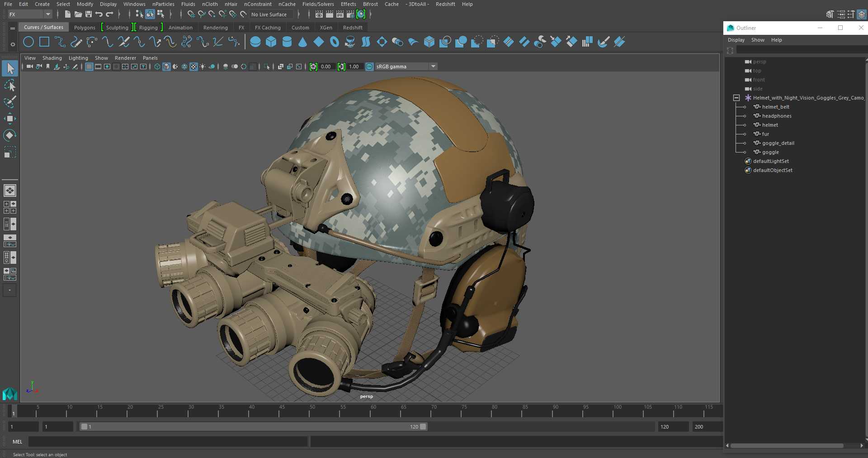Create a NURBS cube from shelf
The width and height of the screenshot is (868, 458).
click(271, 42)
